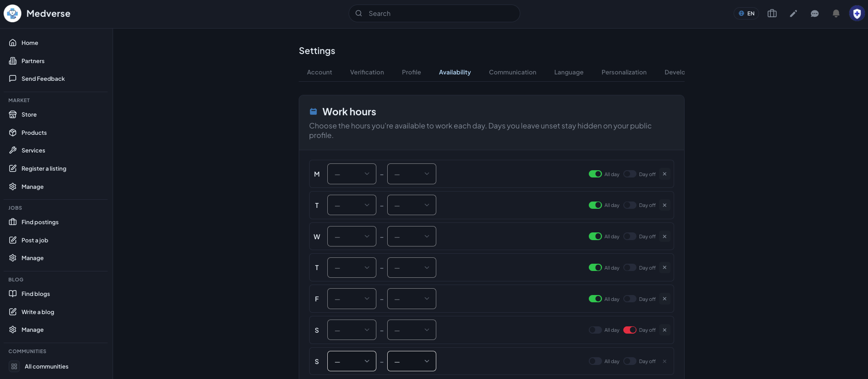Toggle Friday Day off switch
This screenshot has width=868, height=379.
coord(630,299)
